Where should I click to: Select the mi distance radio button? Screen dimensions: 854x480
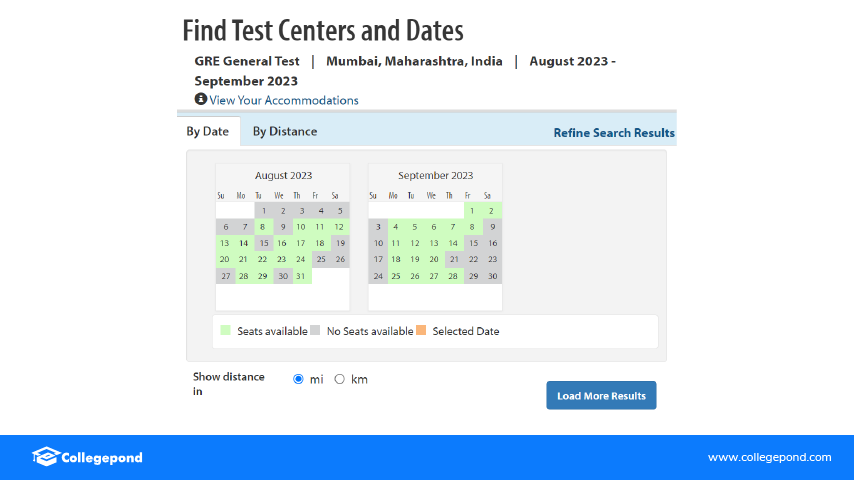[x=298, y=379]
